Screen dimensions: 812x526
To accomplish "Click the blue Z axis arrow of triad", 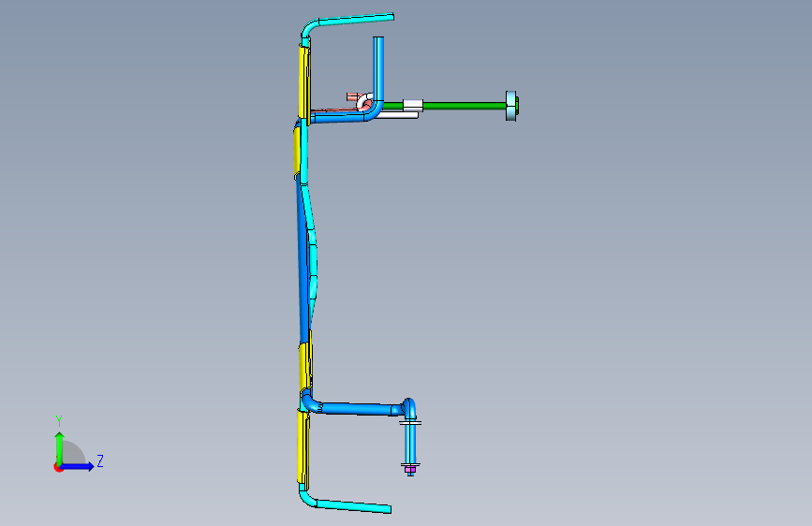I will point(78,466).
